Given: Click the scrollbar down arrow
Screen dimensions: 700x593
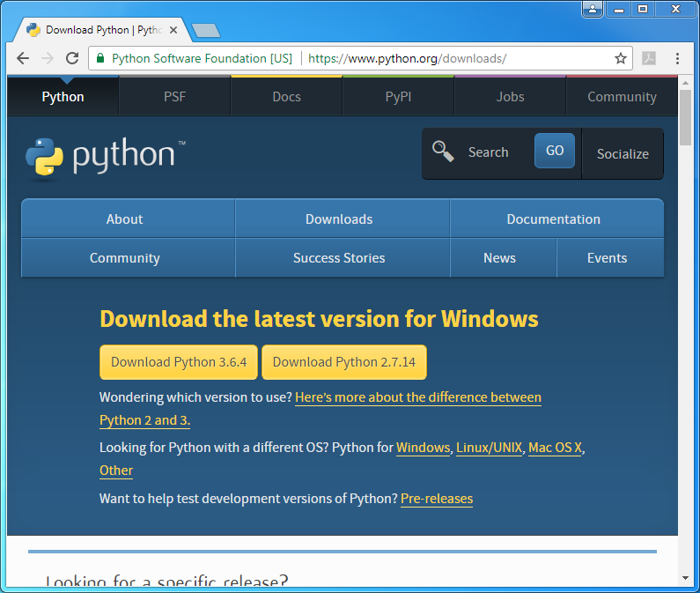Looking at the screenshot, I should [685, 578].
